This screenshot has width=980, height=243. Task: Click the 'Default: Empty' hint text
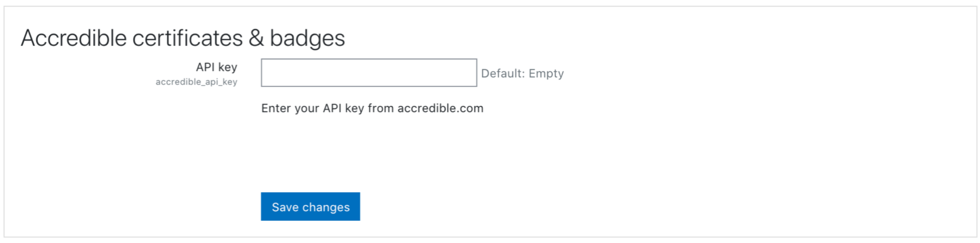point(522,73)
